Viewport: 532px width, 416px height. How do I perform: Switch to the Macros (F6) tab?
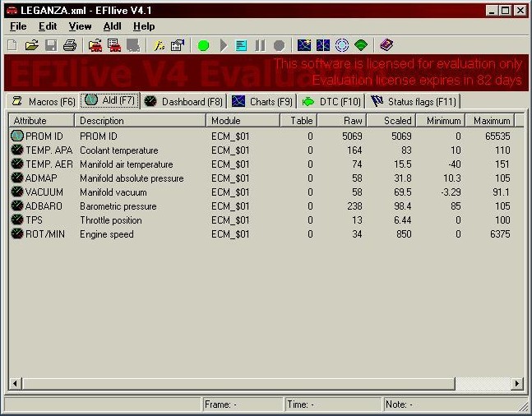pyautogui.click(x=43, y=101)
